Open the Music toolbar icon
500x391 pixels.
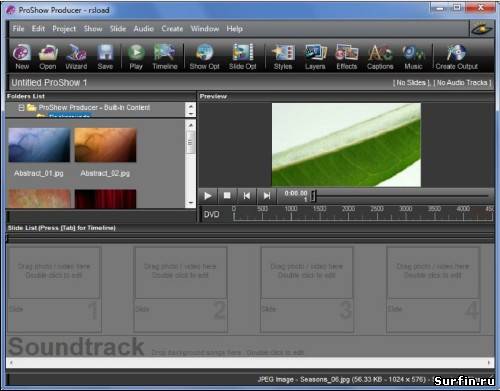tap(413, 57)
